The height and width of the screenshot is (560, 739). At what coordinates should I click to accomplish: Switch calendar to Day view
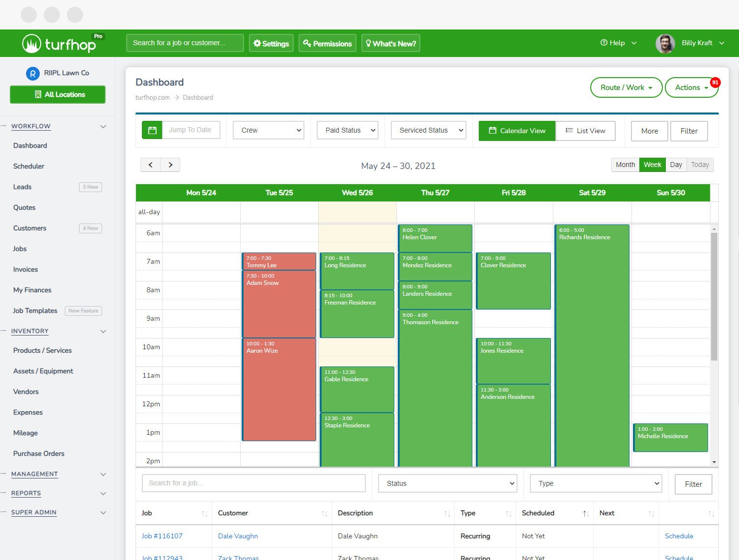click(676, 165)
